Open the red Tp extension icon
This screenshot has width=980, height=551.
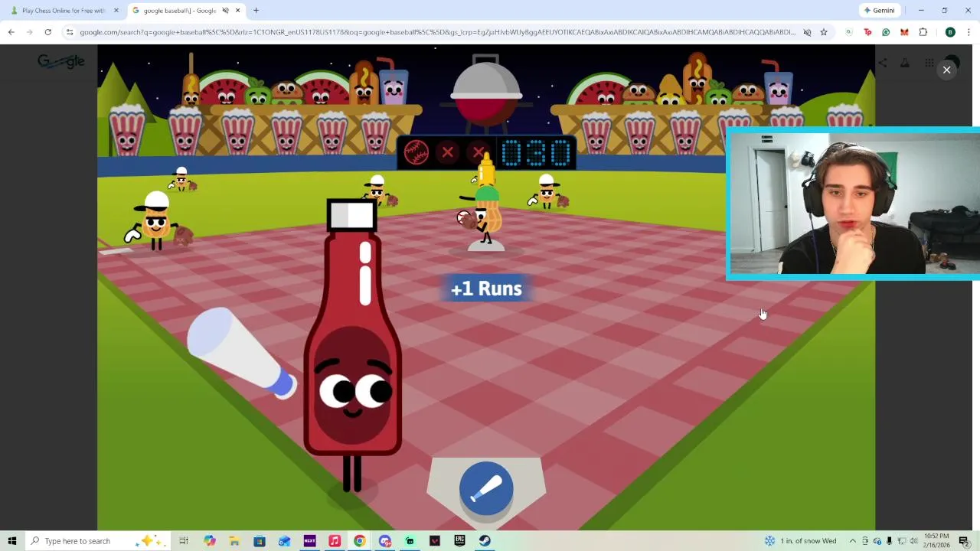click(867, 32)
